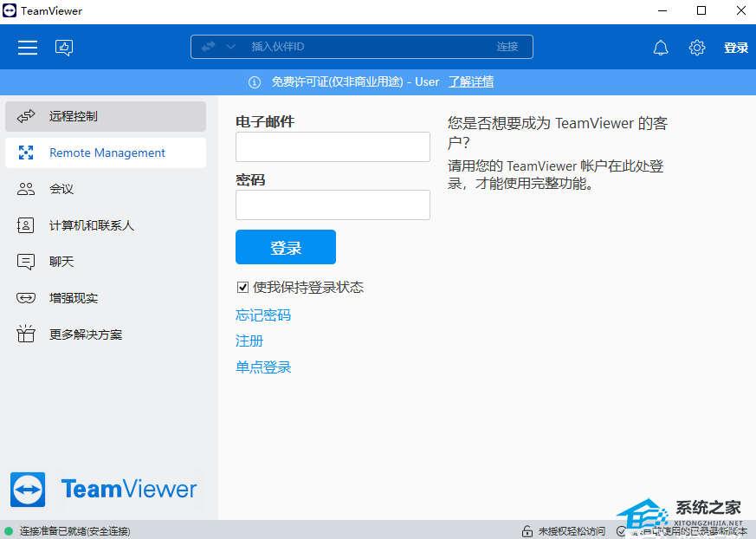Open the 单点登录 link
Image resolution: width=756 pixels, height=539 pixels.
point(263,367)
